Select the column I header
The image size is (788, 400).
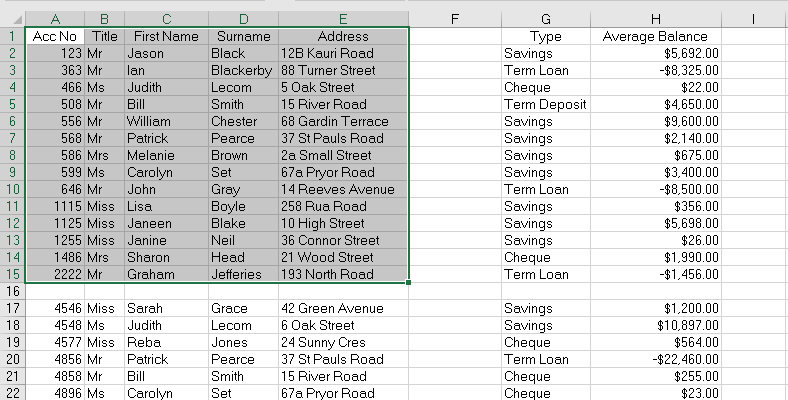click(753, 18)
